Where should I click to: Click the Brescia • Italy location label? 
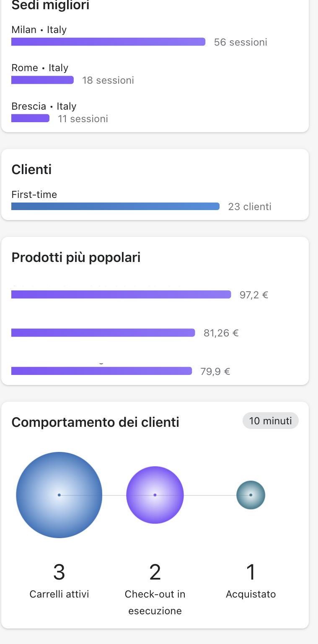click(x=44, y=106)
